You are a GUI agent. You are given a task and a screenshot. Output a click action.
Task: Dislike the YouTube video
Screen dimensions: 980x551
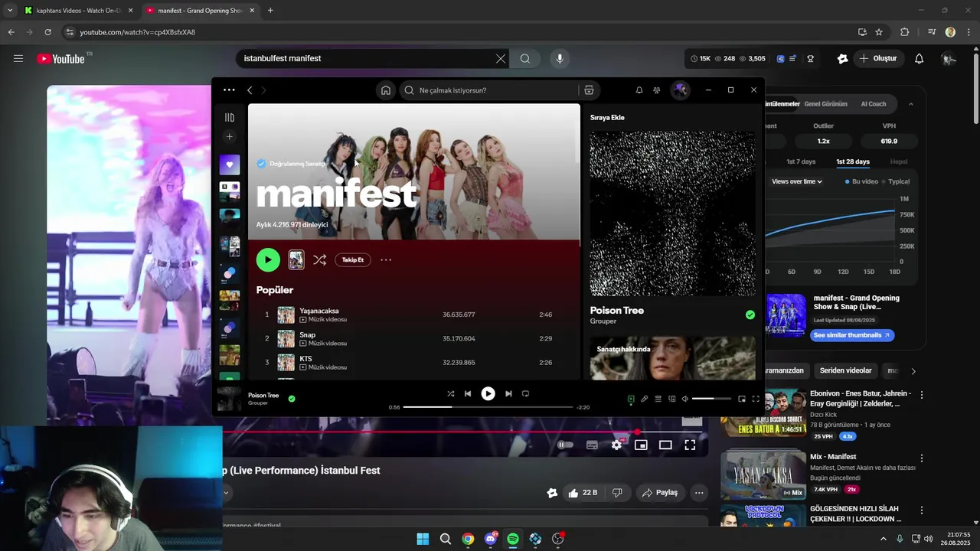pos(617,493)
